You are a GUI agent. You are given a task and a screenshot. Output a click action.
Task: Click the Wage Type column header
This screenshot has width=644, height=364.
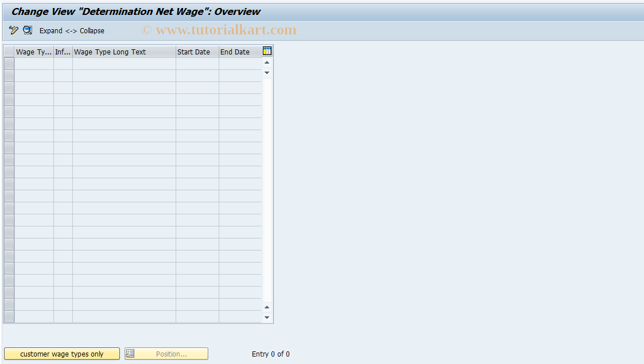pos(34,52)
